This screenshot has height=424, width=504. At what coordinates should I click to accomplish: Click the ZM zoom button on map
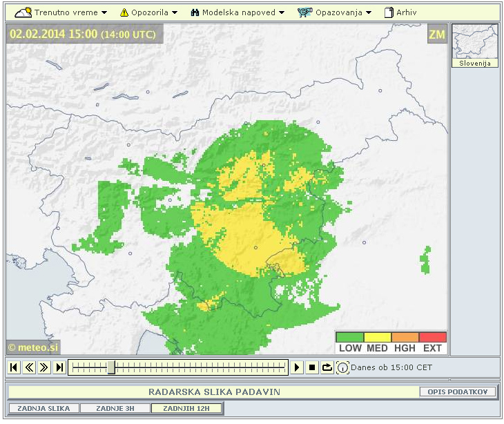pos(436,35)
